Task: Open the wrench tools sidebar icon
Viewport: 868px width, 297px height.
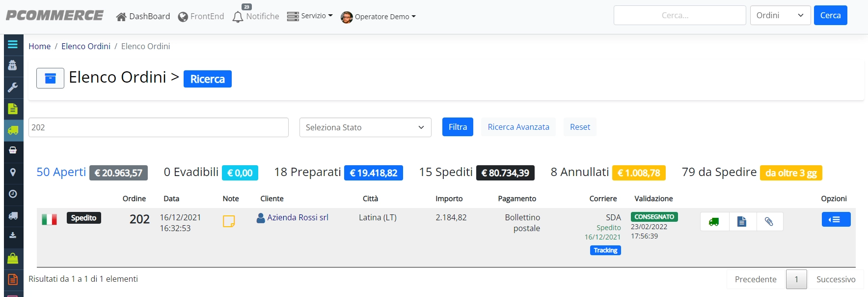Action: tap(13, 88)
